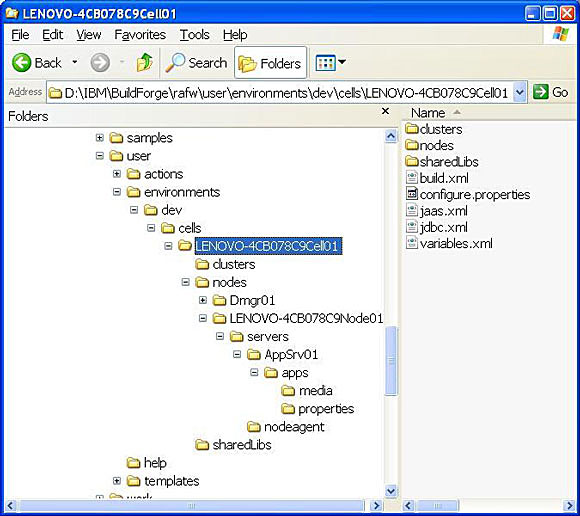580x516 pixels.
Task: Click the Forward arrow icon
Action: click(100, 63)
